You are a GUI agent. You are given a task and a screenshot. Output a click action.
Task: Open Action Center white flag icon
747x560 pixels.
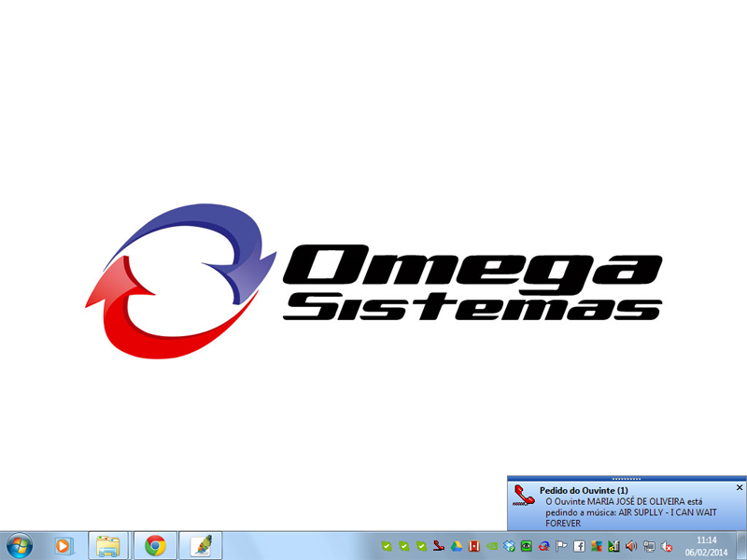pyautogui.click(x=562, y=546)
